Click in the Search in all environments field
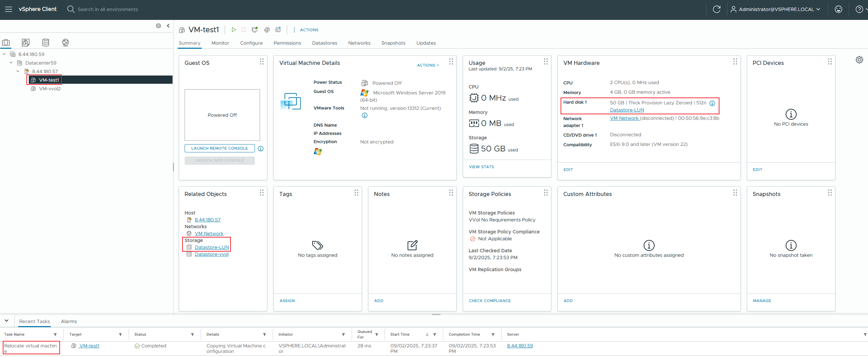 point(107,9)
